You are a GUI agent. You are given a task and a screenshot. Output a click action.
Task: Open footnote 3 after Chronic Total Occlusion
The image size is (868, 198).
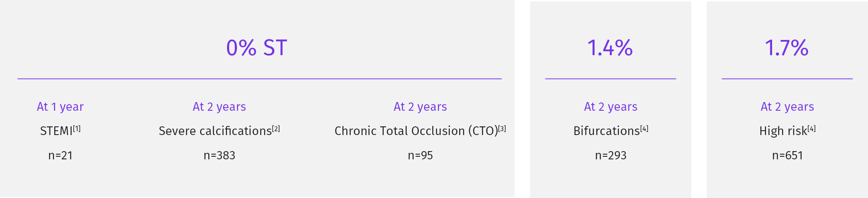coord(502,129)
